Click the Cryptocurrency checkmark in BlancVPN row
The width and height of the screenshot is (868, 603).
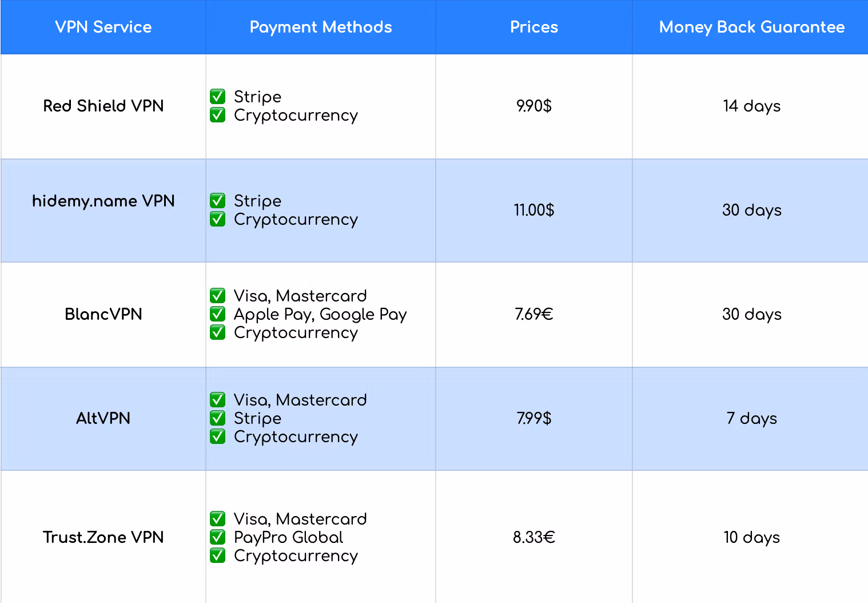click(217, 332)
